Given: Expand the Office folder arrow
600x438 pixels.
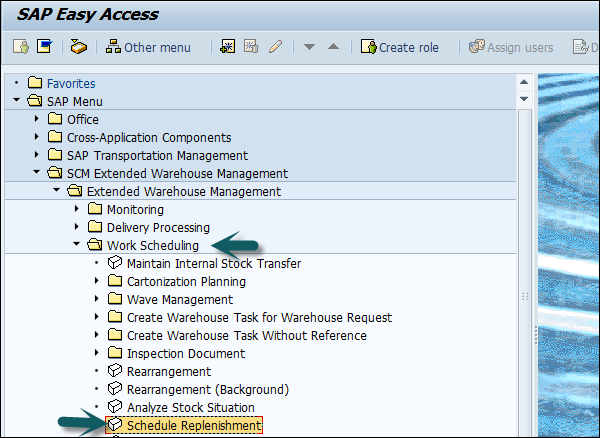Looking at the screenshot, I should click(37, 119).
